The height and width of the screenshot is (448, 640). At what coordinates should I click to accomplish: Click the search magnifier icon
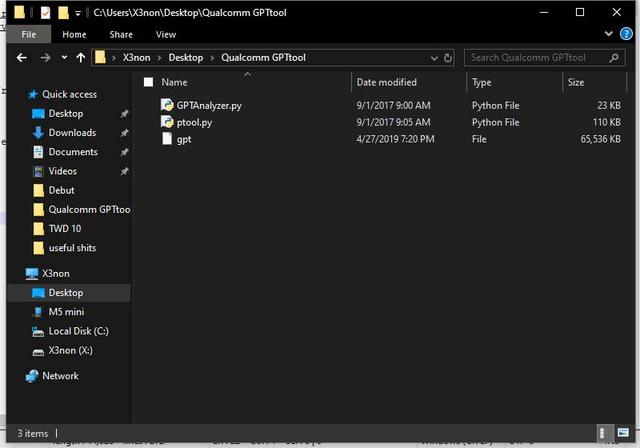[x=613, y=58]
